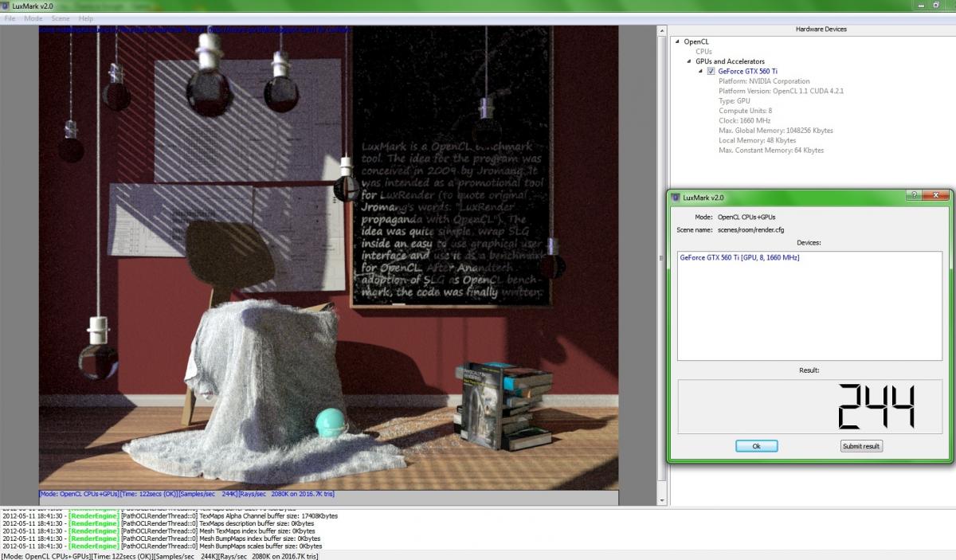Viewport: 956px width, 560px height.
Task: Click 'Type: GPU' row
Action: pos(735,101)
